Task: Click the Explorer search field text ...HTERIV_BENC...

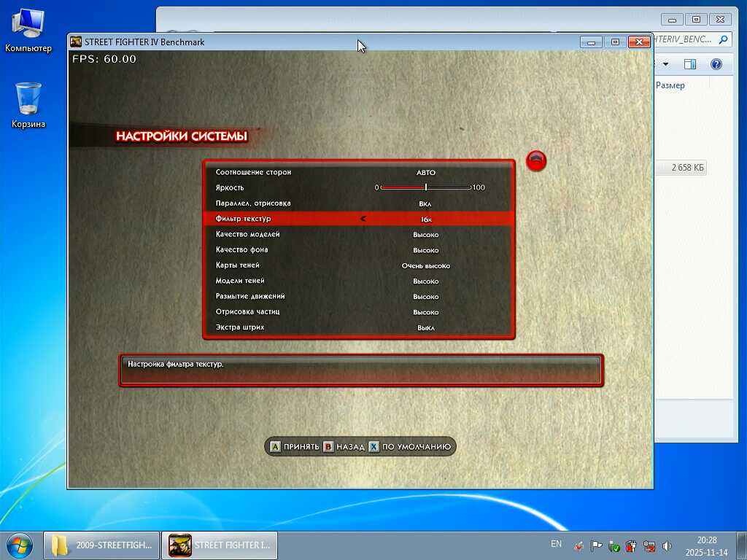Action: (x=684, y=39)
